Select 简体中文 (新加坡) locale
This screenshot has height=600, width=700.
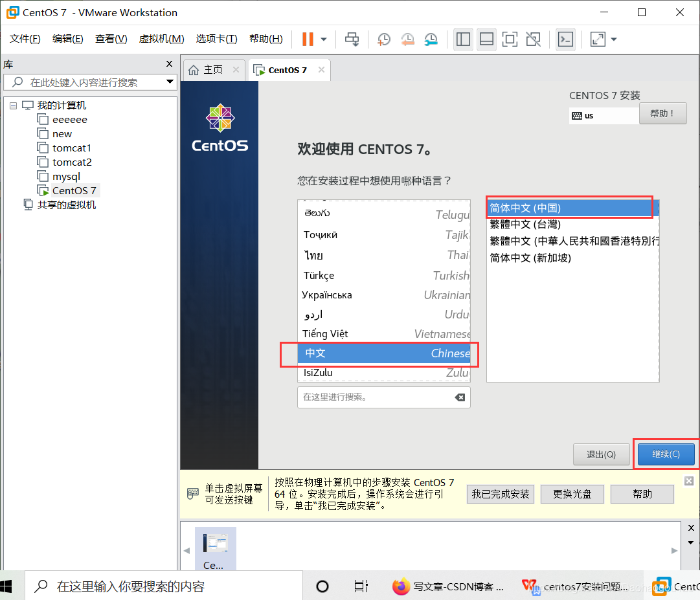pos(573,258)
